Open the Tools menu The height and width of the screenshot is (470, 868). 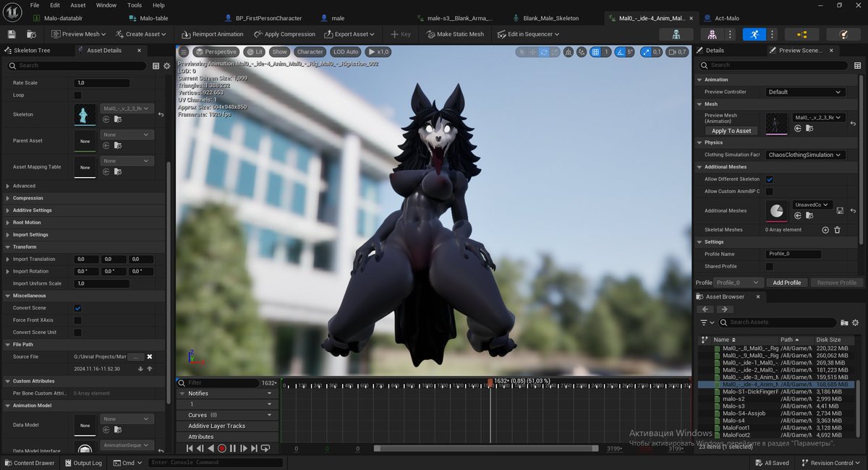pyautogui.click(x=135, y=5)
